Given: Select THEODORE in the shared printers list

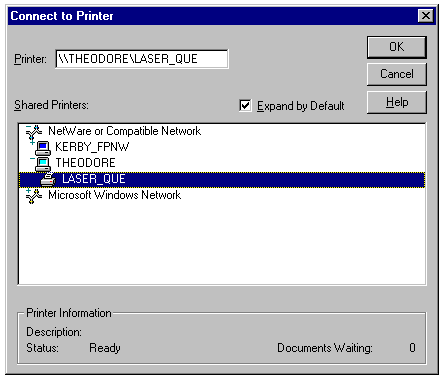Looking at the screenshot, I should [x=85, y=163].
